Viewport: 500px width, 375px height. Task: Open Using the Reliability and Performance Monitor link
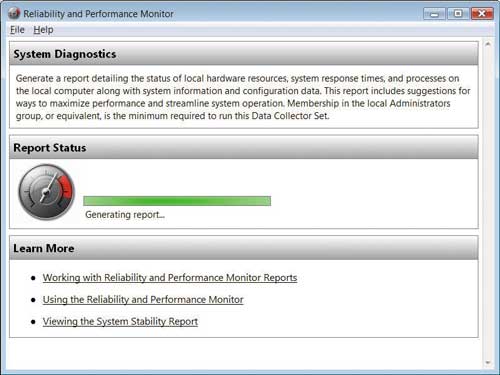coord(143,299)
